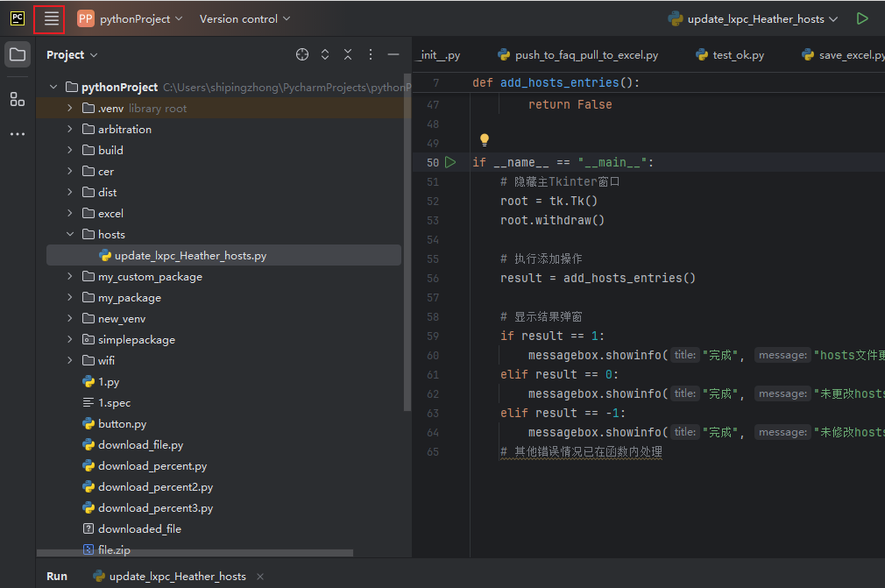The width and height of the screenshot is (885, 588).
Task: Switch to the test_ok.py tab
Action: (x=731, y=54)
